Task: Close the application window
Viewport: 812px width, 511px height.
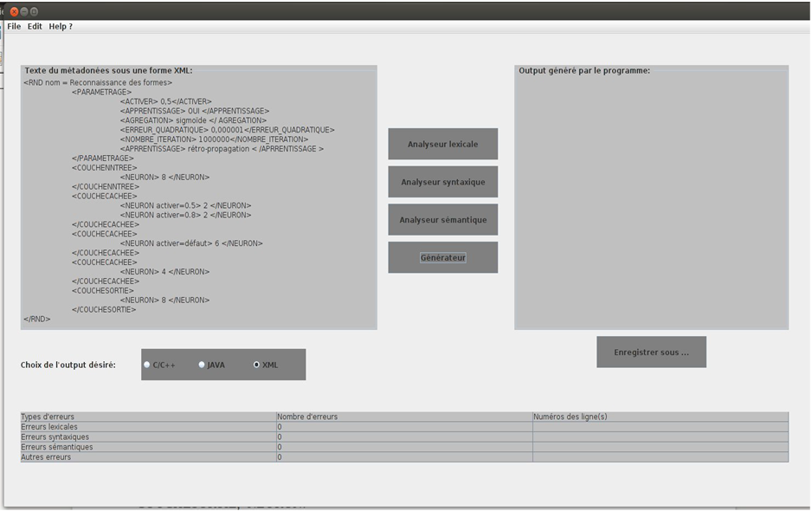Action: pyautogui.click(x=15, y=11)
